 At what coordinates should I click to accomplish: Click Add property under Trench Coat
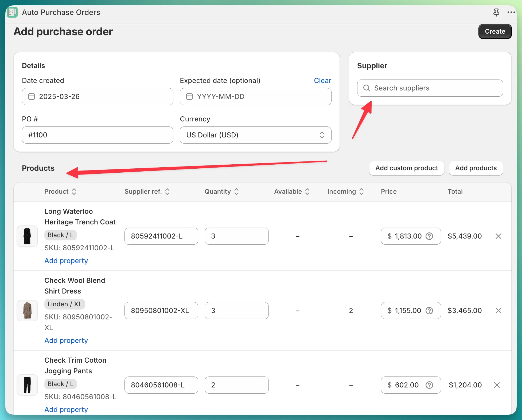66,261
